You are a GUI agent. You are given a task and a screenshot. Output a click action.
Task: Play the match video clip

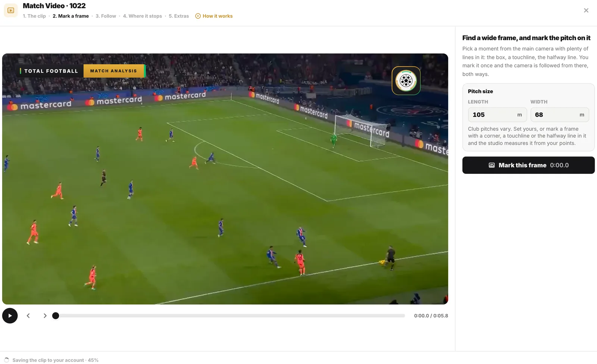(x=10, y=316)
